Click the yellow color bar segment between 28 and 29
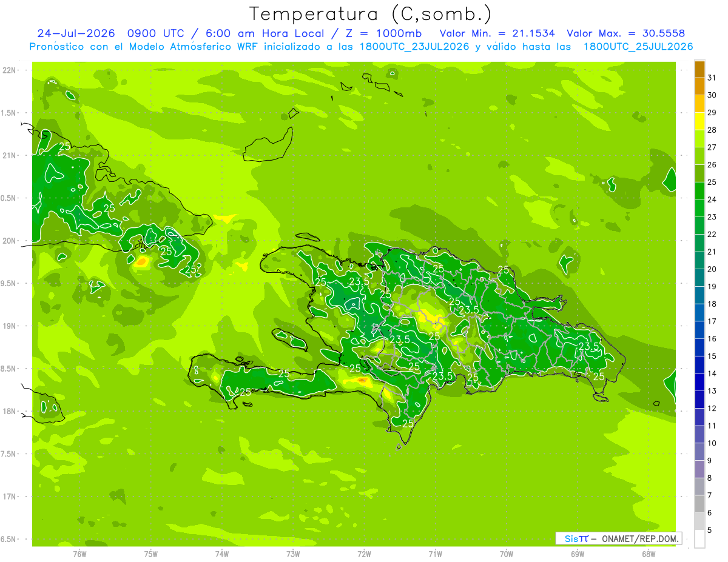The width and height of the screenshot is (728, 562). coord(699,121)
